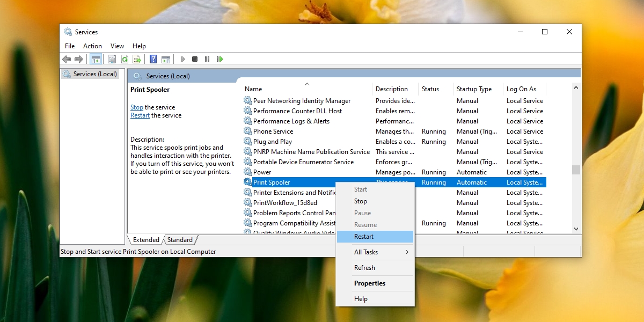644x322 pixels.
Task: Click the Restart the service link
Action: [140, 115]
